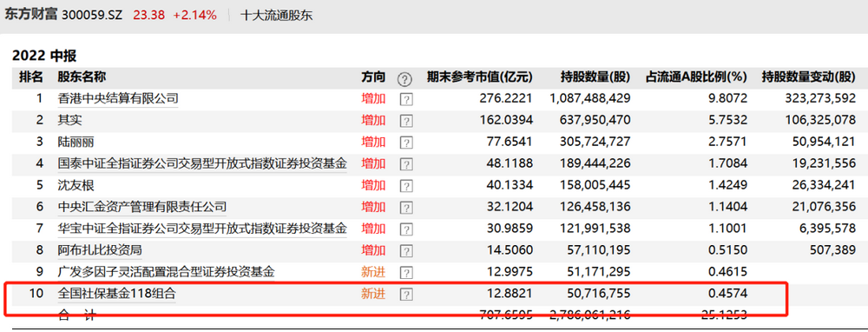
Task: Click question mark icon for 中央汇金资产管理 row
Action: point(406,208)
